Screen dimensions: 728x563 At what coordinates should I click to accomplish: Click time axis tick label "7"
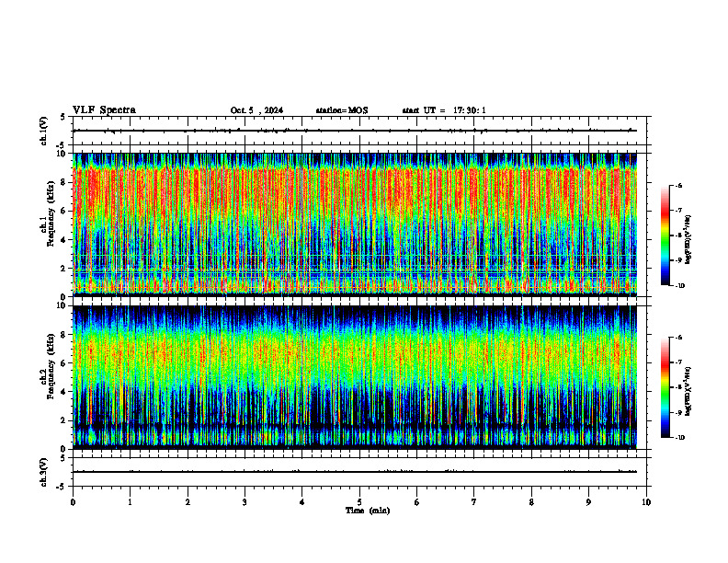[474, 502]
